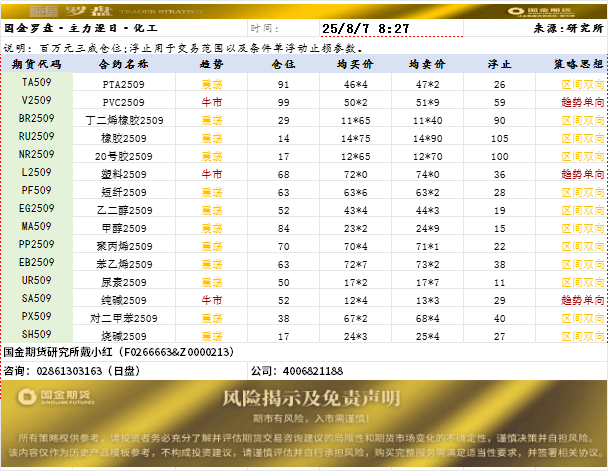
Task: Click the 苯乙烯2509 contract name cell
Action: [x=124, y=264]
